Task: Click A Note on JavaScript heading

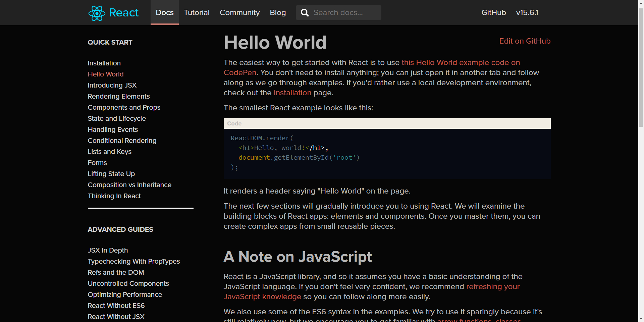Action: 298,257
